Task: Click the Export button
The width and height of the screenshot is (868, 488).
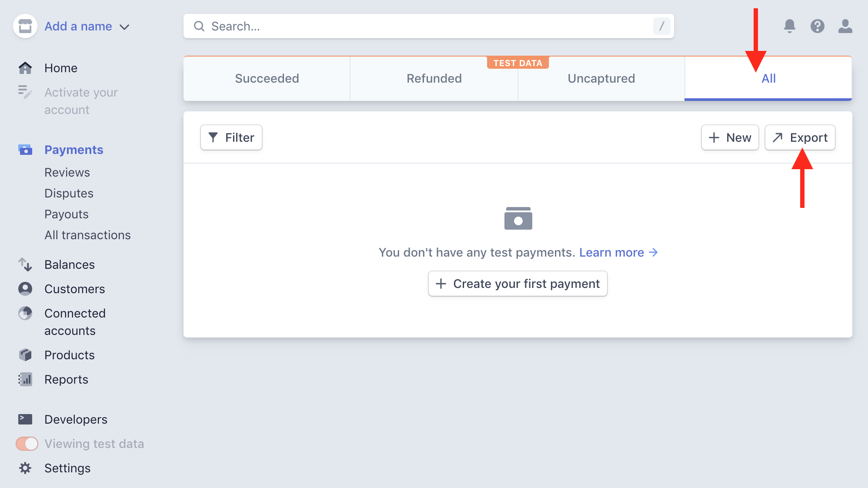Action: pos(800,137)
